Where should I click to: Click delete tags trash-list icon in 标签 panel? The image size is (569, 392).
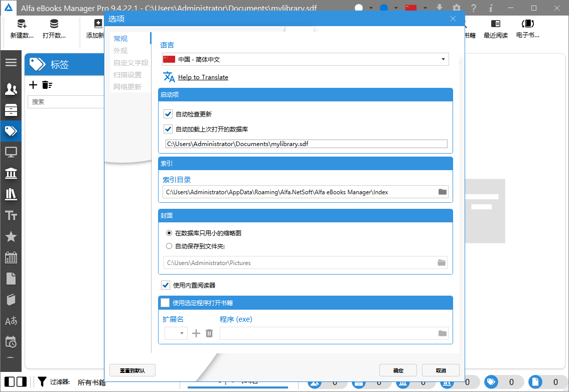(x=47, y=85)
